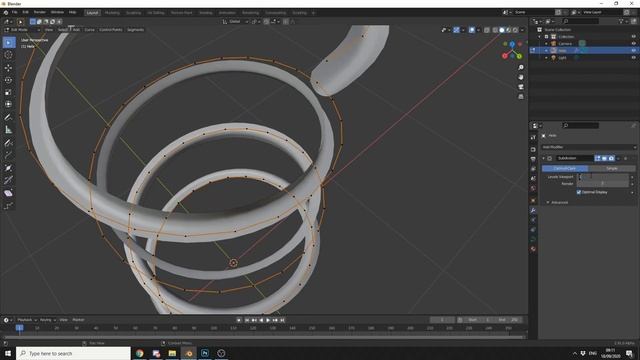Select the Tilt tool

(x=9, y=180)
